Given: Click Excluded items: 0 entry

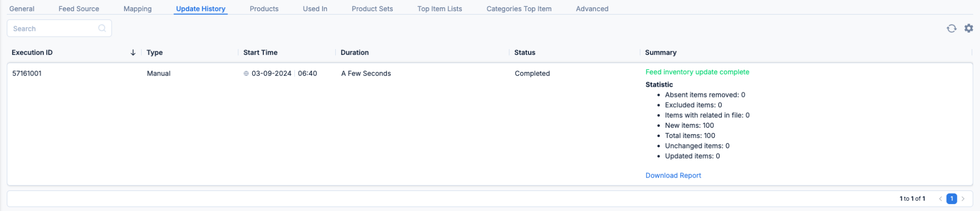Looking at the screenshot, I should pyautogui.click(x=693, y=105).
